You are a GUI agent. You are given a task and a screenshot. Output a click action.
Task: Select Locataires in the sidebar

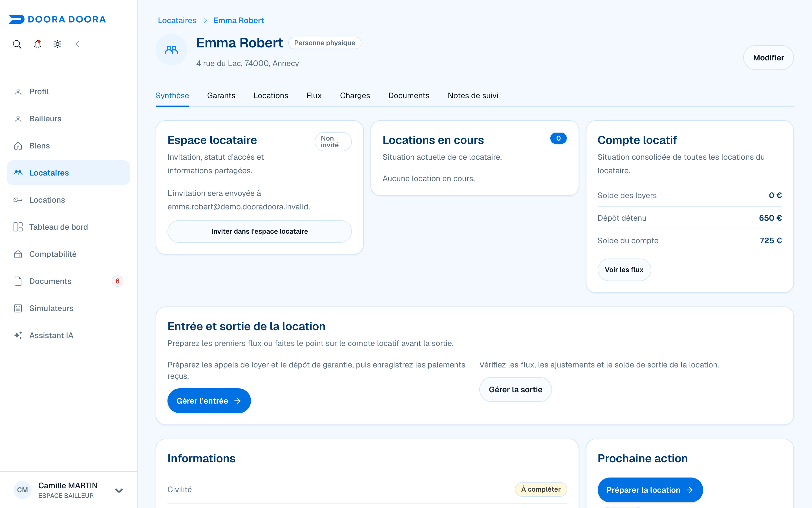click(x=69, y=173)
